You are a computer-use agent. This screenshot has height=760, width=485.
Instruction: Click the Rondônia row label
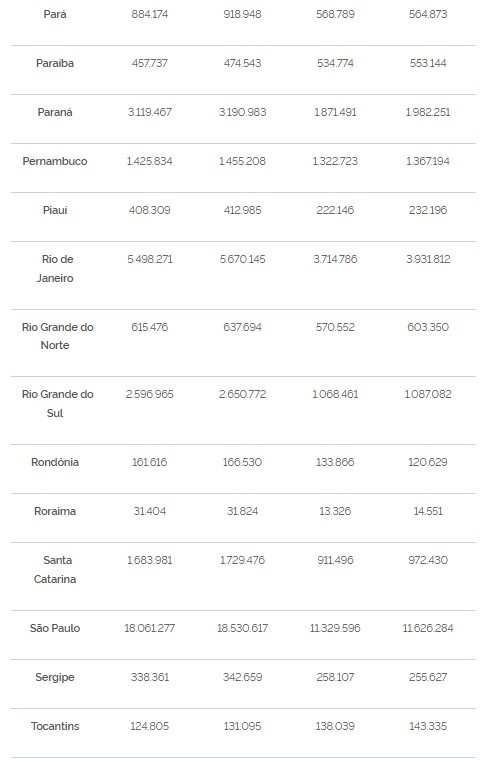(x=55, y=462)
